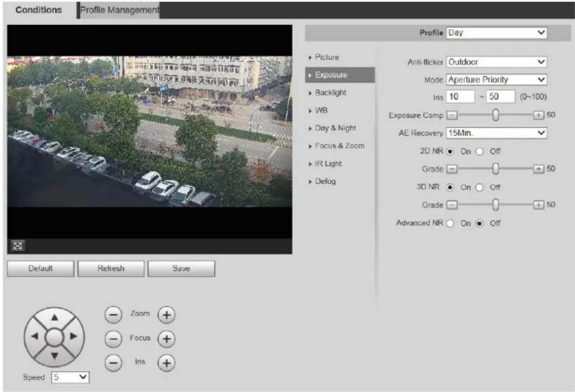Click the PTZ down arrow
This screenshot has height=392, width=575.
(54, 355)
